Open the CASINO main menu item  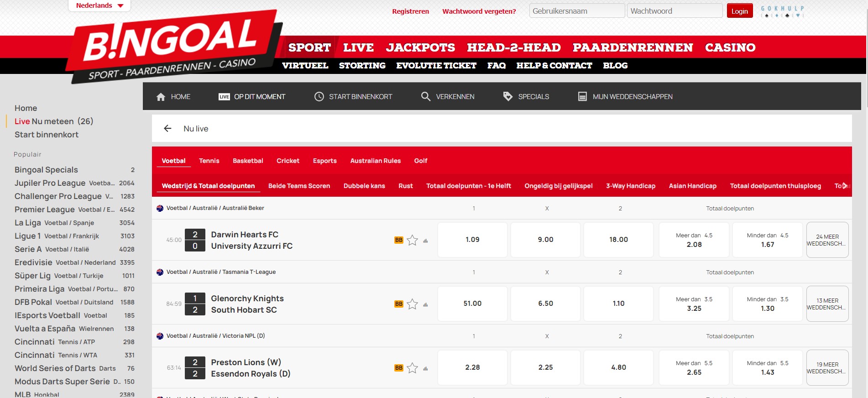pyautogui.click(x=730, y=47)
